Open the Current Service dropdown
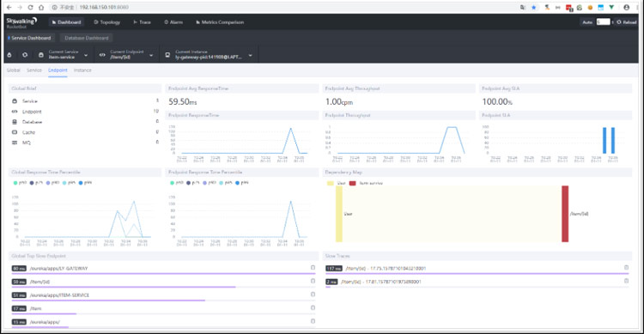This screenshot has height=334, width=644. point(64,55)
